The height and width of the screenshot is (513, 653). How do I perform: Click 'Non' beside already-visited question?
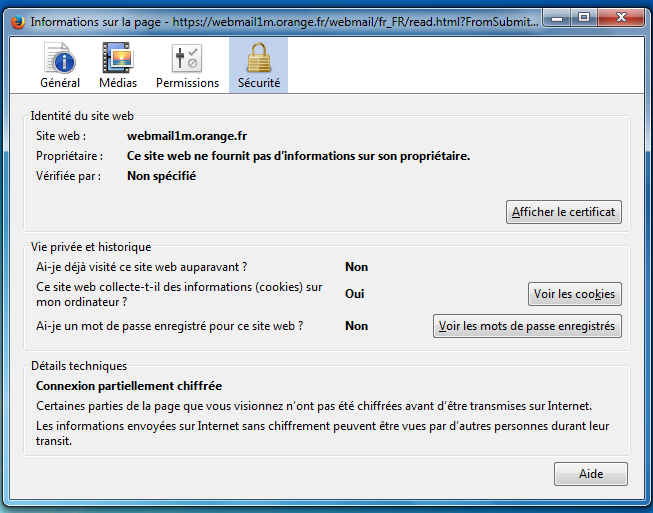pos(356,267)
